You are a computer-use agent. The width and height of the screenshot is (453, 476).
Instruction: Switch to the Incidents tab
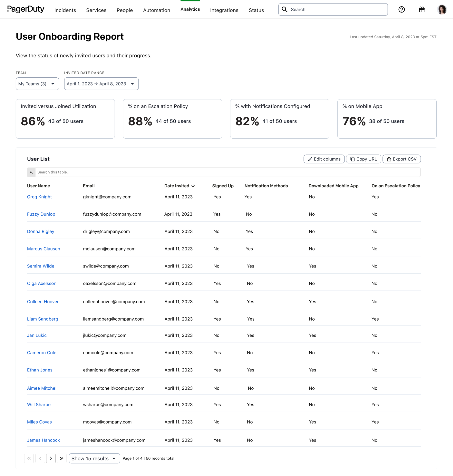tap(65, 10)
